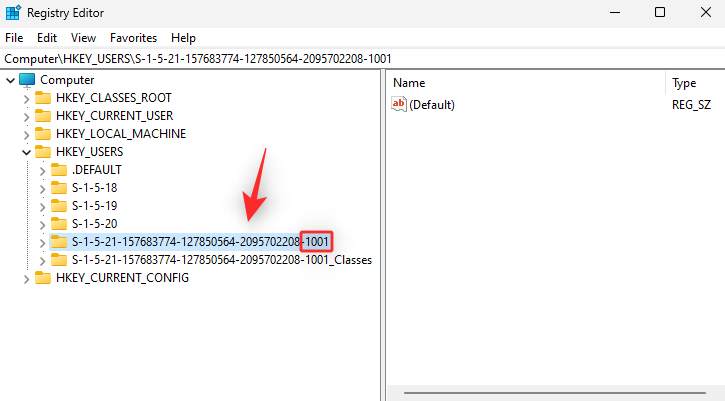725x401 pixels.
Task: Click the S-1-5-18 folder icon
Action: click(x=59, y=188)
